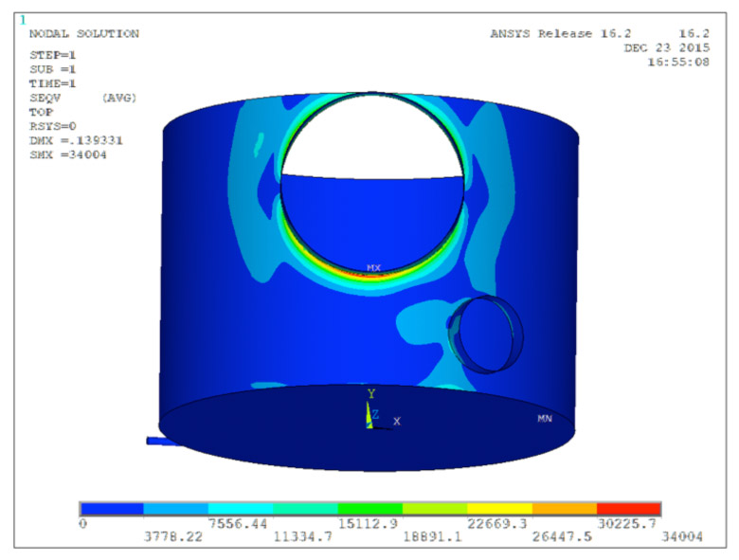Click the 15112.9 legend value

click(x=369, y=524)
